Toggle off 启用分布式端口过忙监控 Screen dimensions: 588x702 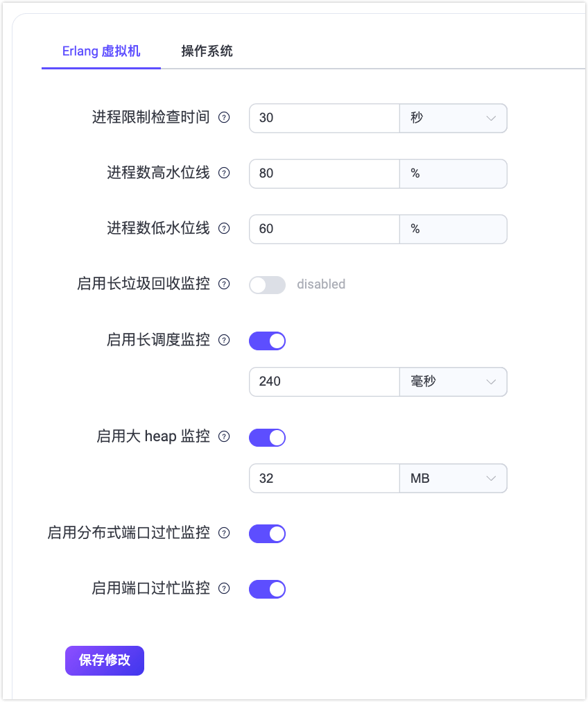267,533
